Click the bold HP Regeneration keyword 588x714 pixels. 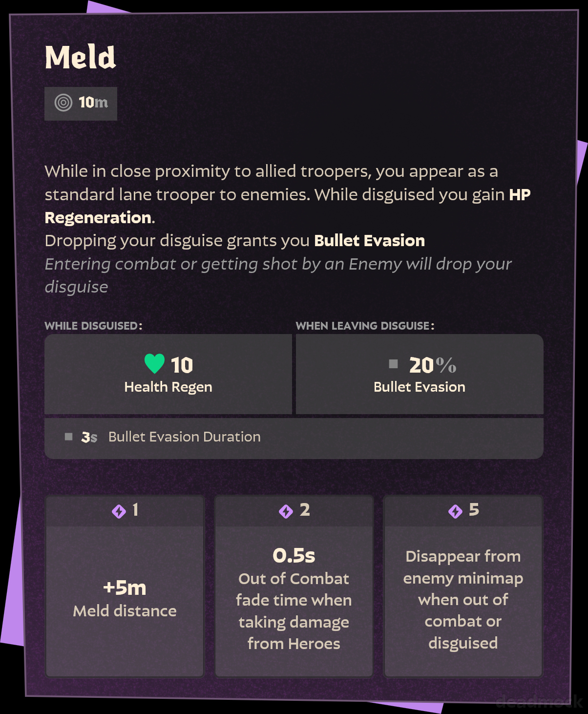click(x=98, y=218)
